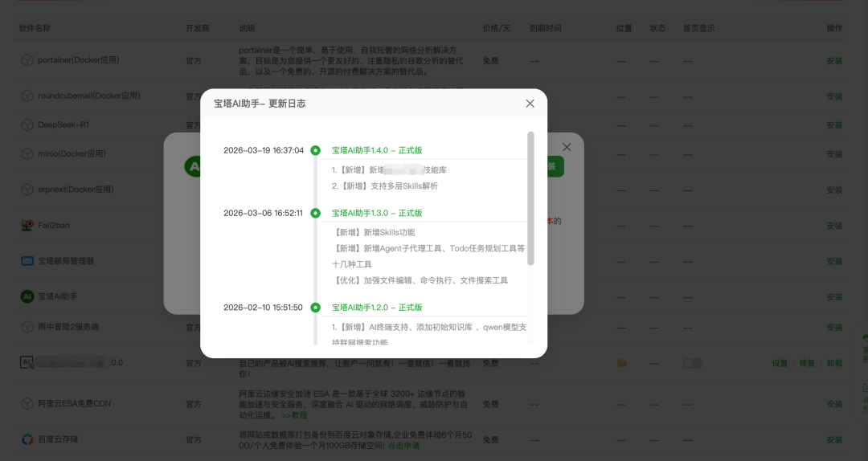Click the 新增Skills功能 log entry

(374, 233)
